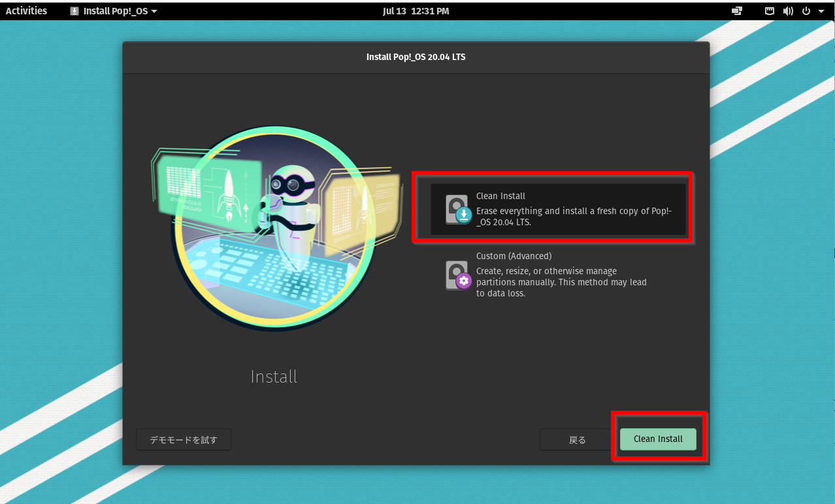This screenshot has width=835, height=504.
Task: Open the clock and calendar panel
Action: click(416, 11)
